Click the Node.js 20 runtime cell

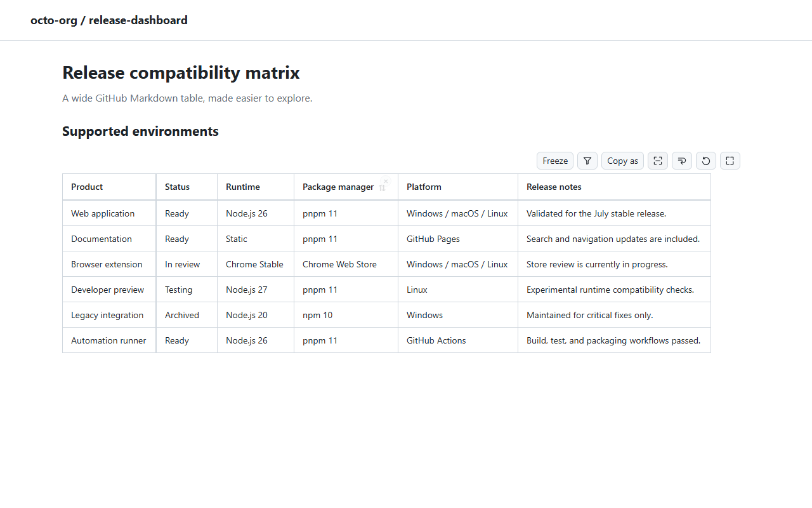pyautogui.click(x=256, y=315)
